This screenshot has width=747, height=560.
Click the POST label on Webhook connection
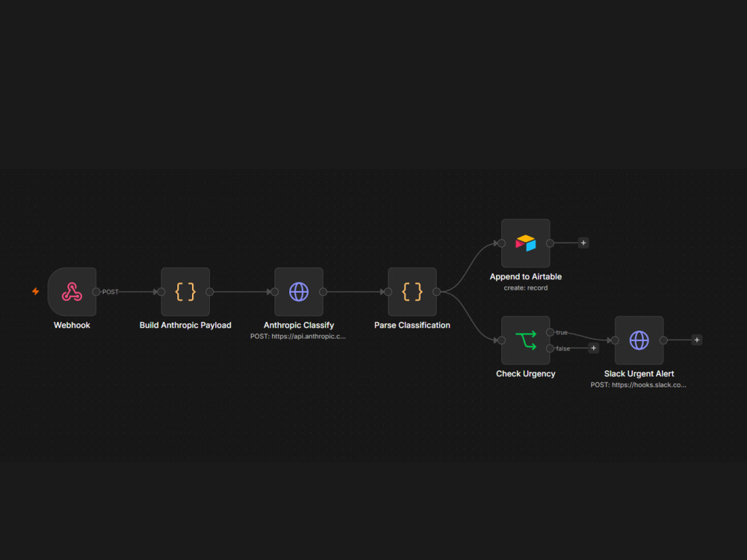(110, 292)
